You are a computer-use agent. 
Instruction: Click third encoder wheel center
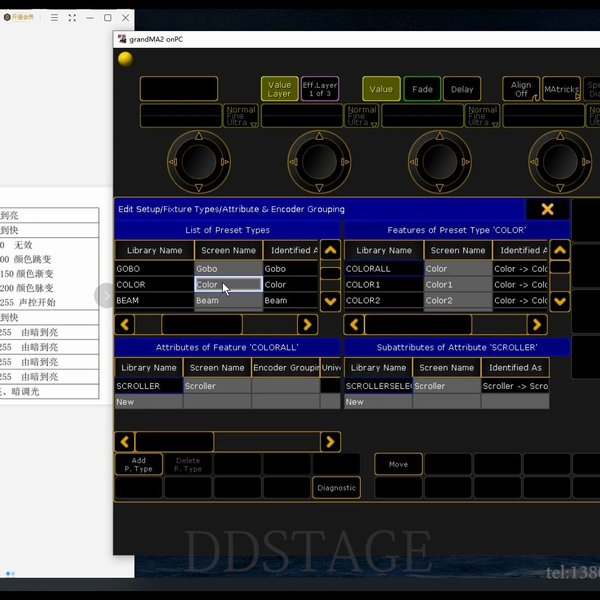440,162
